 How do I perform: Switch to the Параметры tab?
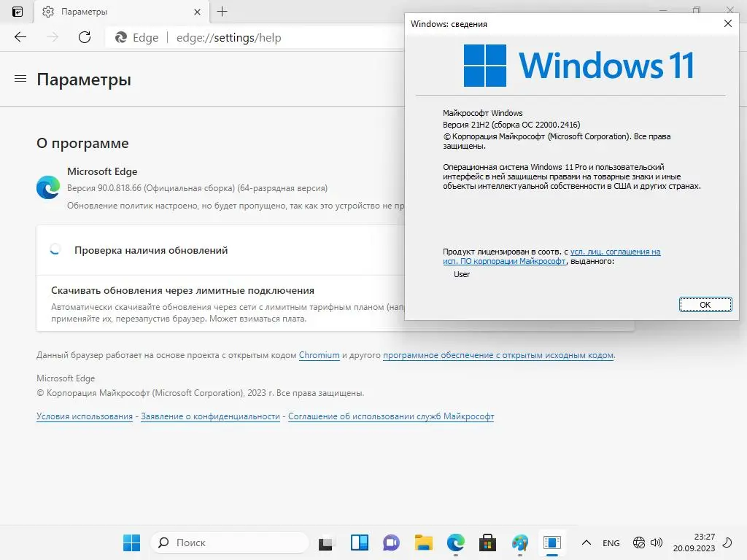pos(109,12)
